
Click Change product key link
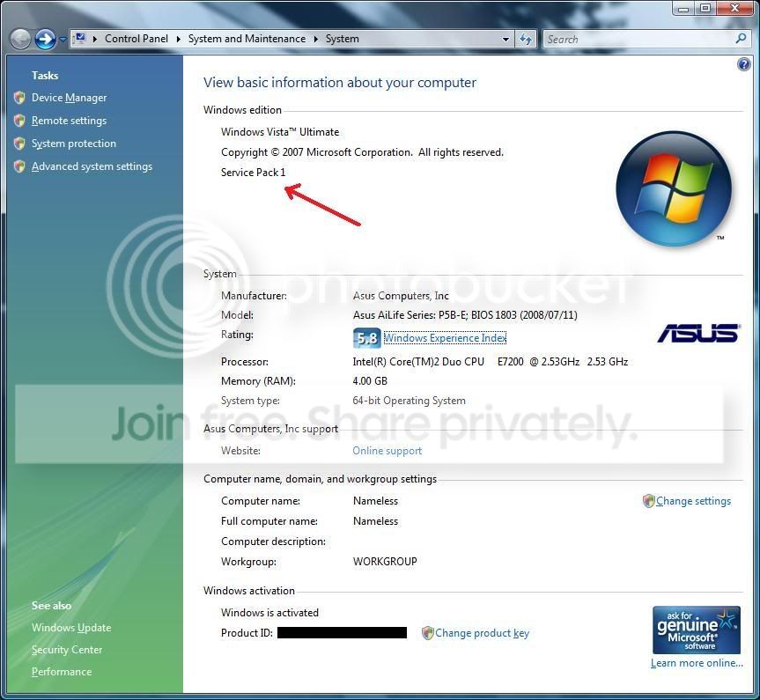pyautogui.click(x=482, y=633)
